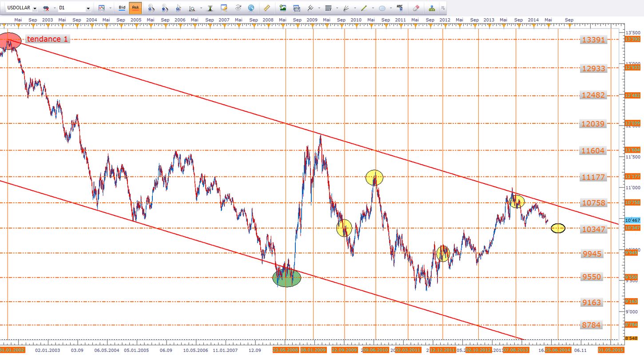Viewport: 644px width, 355px height.
Task: Click the 12482 price level label
Action: [x=593, y=95]
